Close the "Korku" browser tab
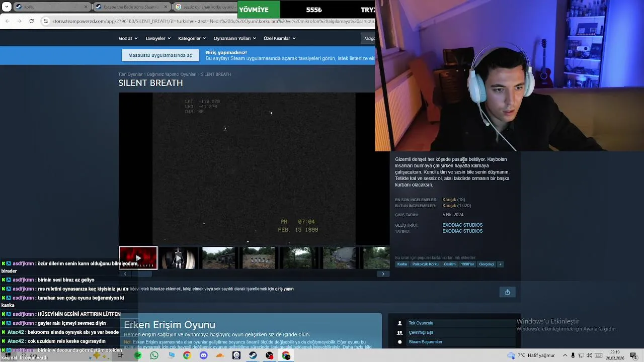644x362 pixels. (86, 7)
